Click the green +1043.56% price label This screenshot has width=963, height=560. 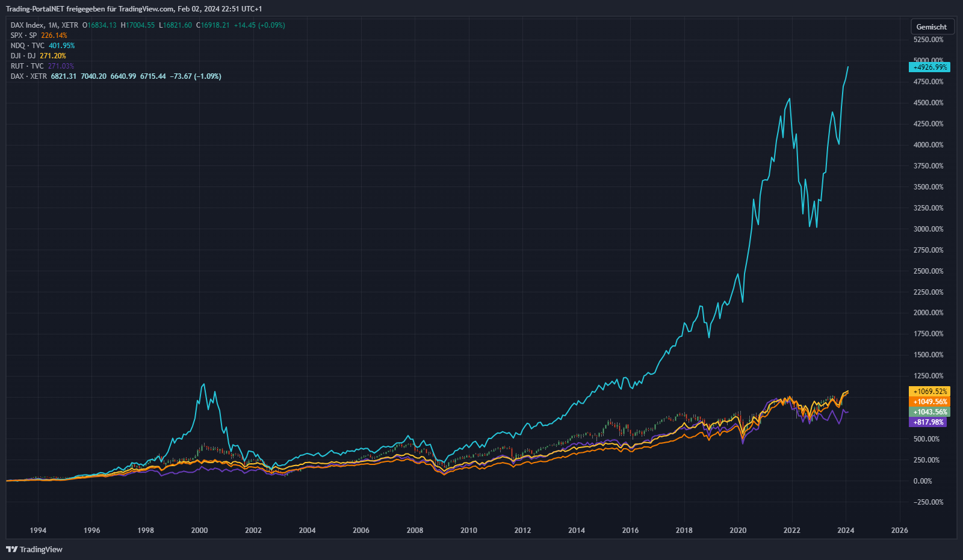coord(929,412)
